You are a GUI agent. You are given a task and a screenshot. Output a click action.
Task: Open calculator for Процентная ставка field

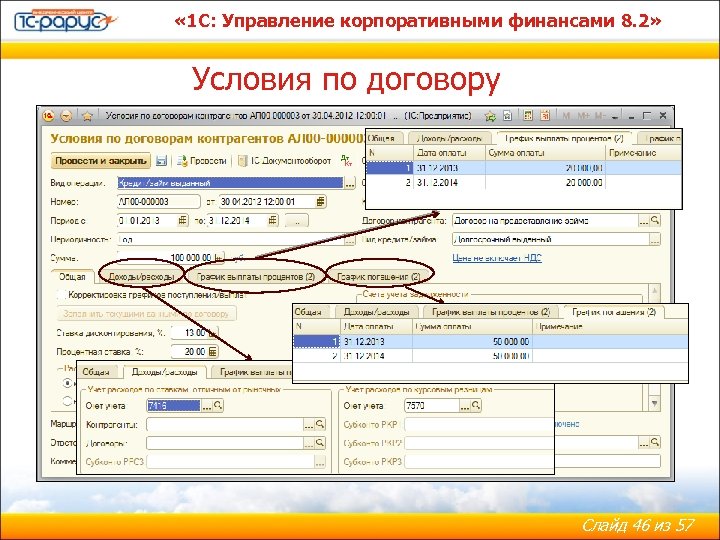(x=213, y=352)
